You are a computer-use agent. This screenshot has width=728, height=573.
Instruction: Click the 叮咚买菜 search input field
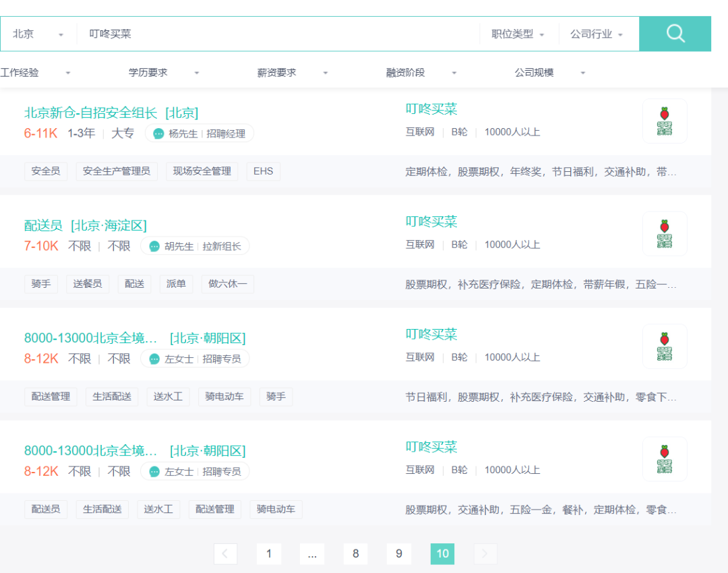(276, 34)
